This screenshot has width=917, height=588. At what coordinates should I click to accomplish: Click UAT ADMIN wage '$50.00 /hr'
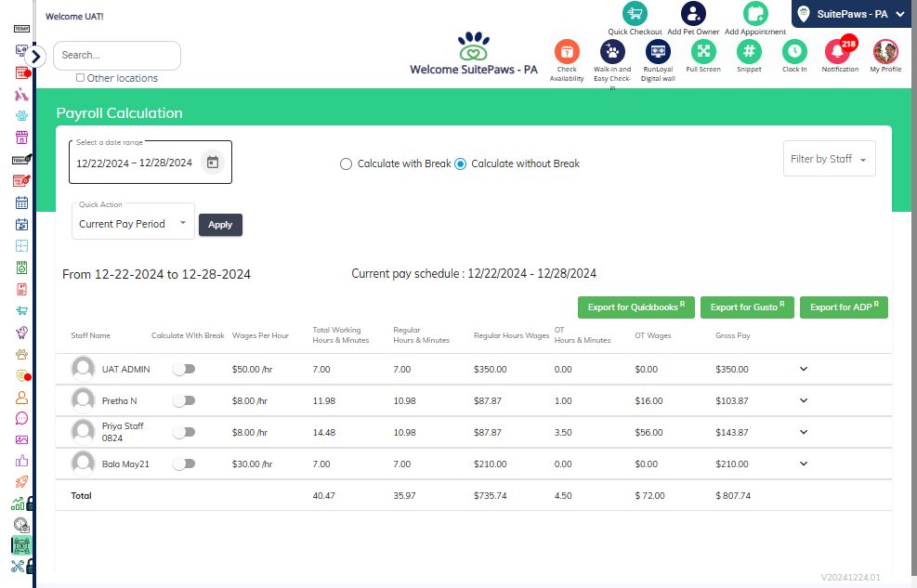[x=252, y=370]
